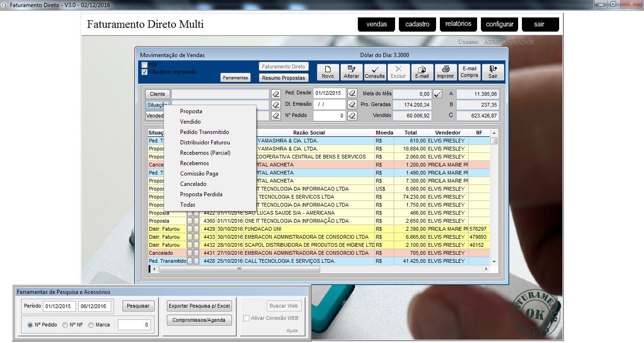The height and width of the screenshot is (343, 644).
Task: Enable the PDF checkbox
Action: [x=145, y=65]
